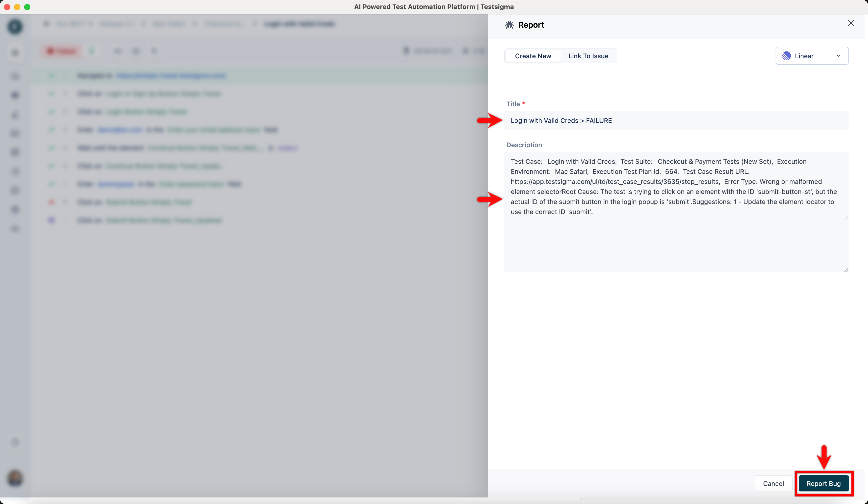Open the user avatar at bottom left
The height and width of the screenshot is (504, 868).
(x=15, y=478)
